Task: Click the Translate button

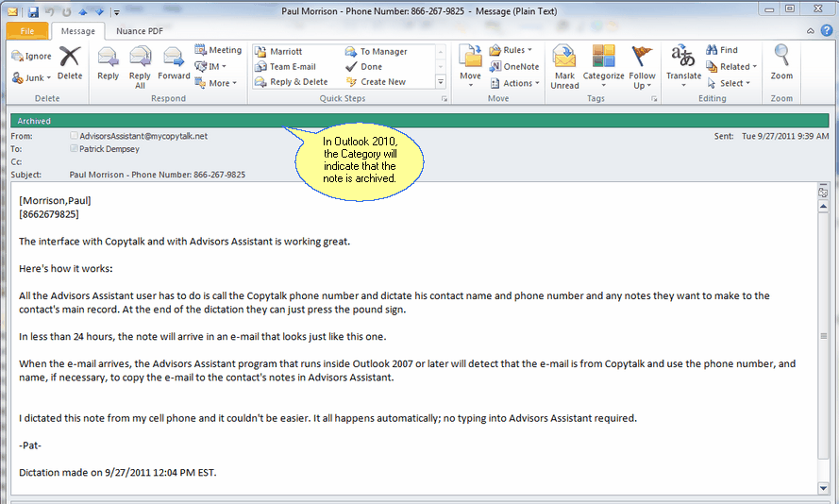Action: tap(683, 66)
